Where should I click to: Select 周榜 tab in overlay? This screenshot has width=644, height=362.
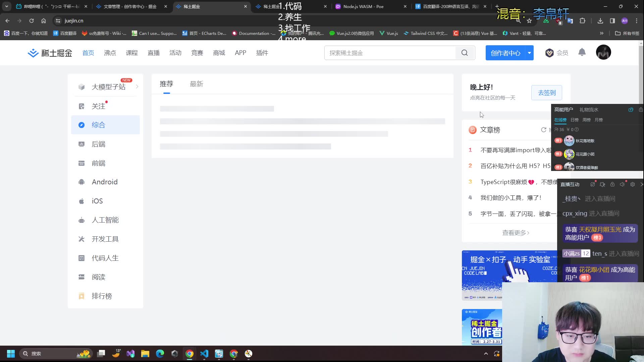tap(586, 120)
